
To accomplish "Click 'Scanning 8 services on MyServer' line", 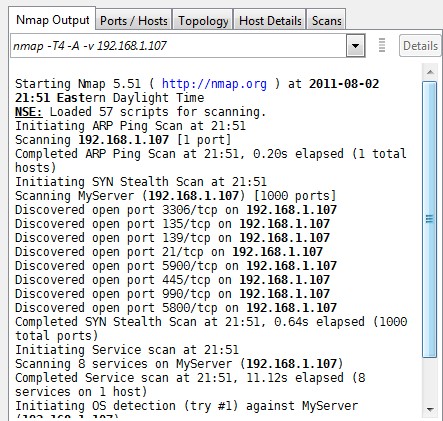I will [x=179, y=364].
